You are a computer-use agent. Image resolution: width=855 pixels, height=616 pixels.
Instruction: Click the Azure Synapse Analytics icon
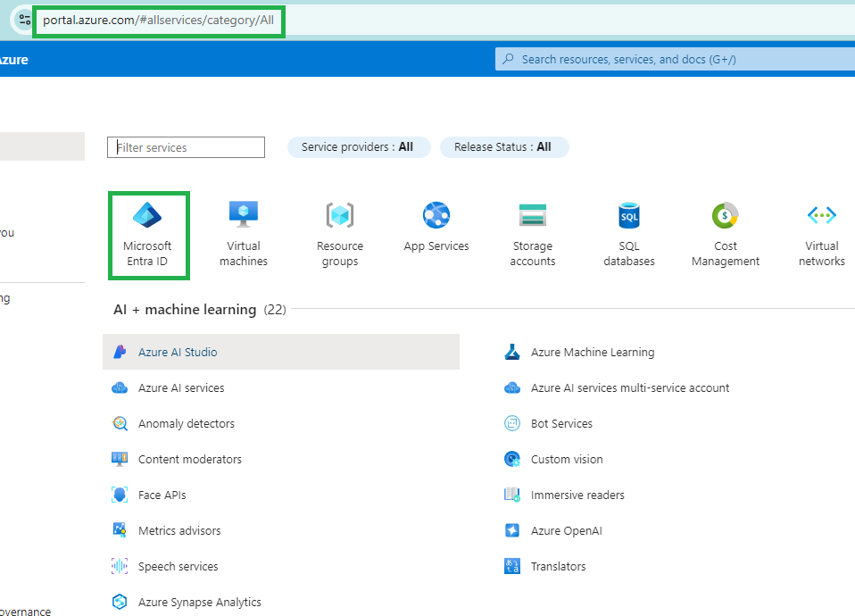click(x=120, y=602)
